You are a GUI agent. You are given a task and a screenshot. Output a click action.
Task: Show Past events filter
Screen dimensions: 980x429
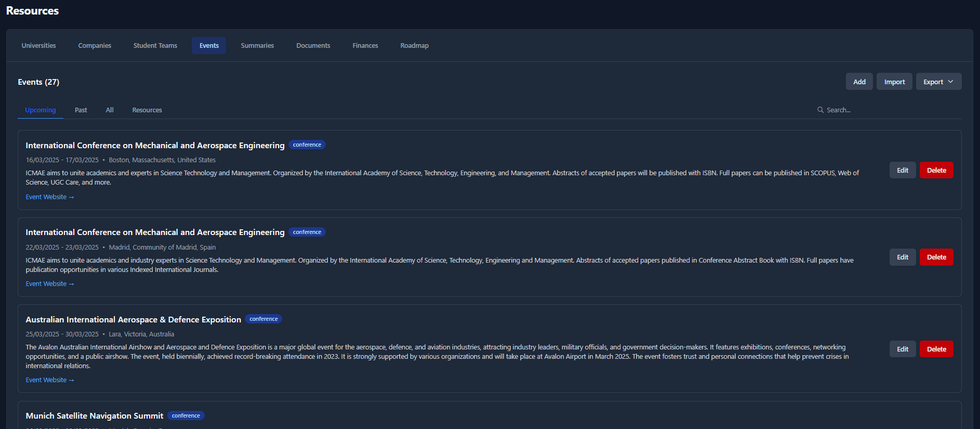tap(81, 110)
